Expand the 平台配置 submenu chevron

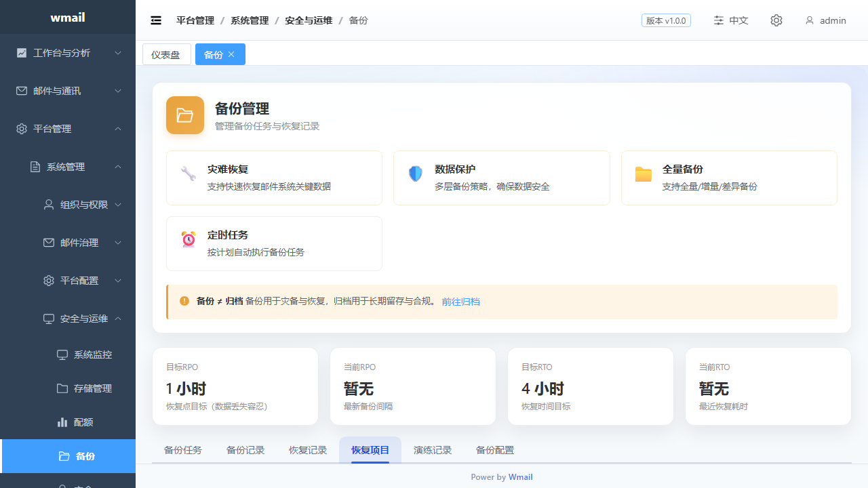tap(118, 281)
